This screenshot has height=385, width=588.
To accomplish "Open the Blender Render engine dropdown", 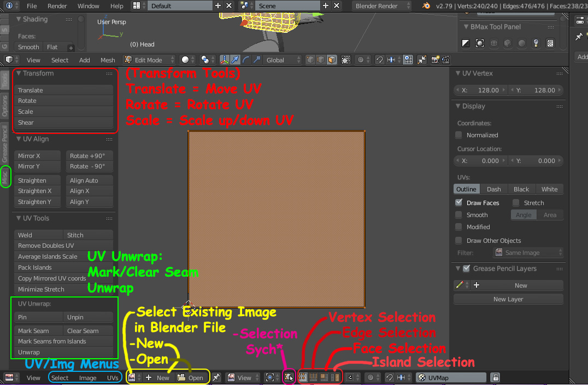I will 382,5.
